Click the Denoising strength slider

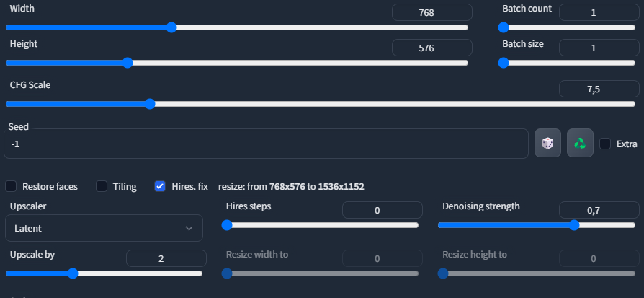click(537, 225)
